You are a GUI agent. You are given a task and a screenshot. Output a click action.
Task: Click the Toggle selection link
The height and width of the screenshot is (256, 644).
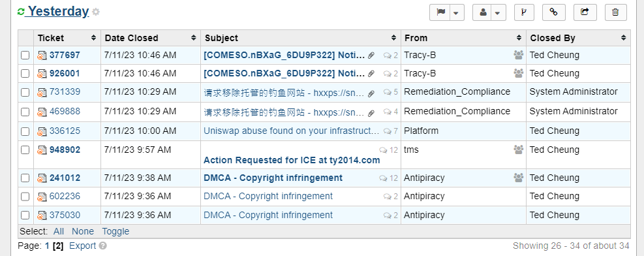(115, 231)
